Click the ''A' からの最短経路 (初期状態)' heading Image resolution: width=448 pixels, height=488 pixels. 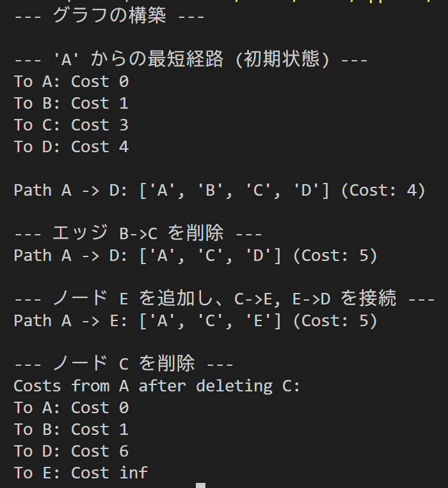point(190,59)
